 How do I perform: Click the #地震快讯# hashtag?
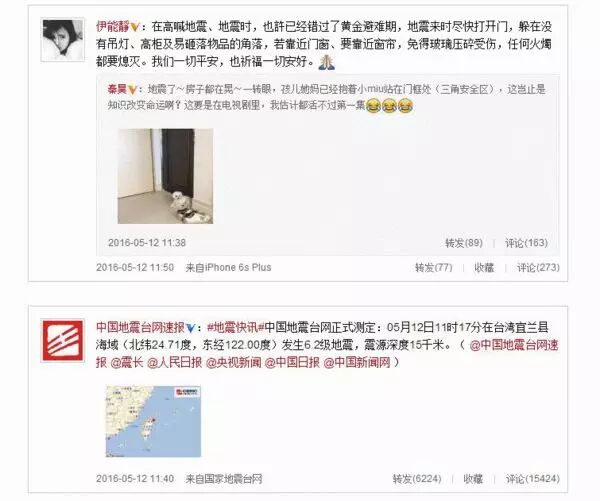pos(236,328)
